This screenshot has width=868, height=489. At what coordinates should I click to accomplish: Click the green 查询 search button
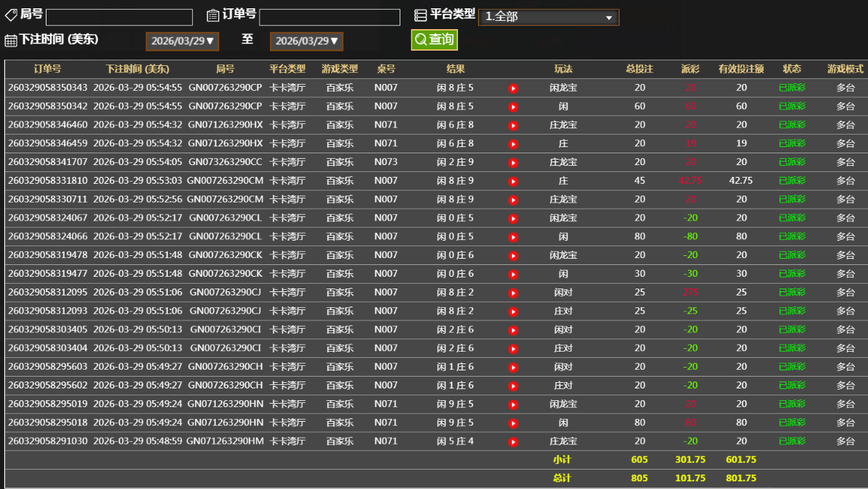click(434, 40)
